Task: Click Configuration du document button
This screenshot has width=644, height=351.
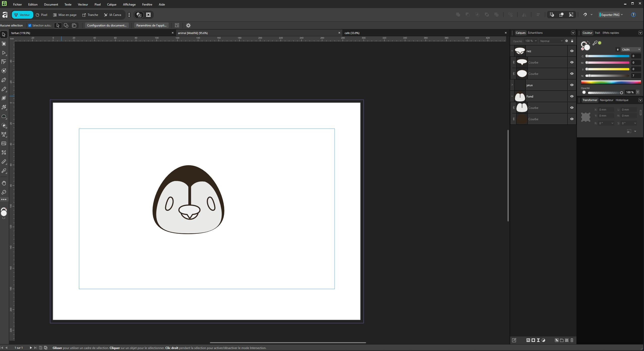Action: [x=107, y=25]
